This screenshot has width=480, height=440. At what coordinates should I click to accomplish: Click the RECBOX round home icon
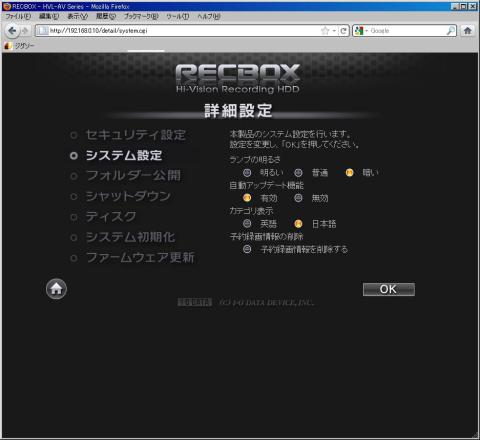coord(56,289)
